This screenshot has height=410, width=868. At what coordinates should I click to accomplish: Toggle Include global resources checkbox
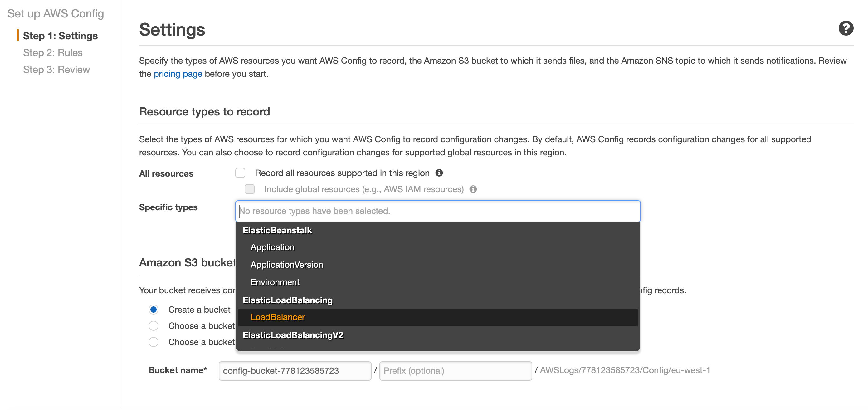[249, 189]
